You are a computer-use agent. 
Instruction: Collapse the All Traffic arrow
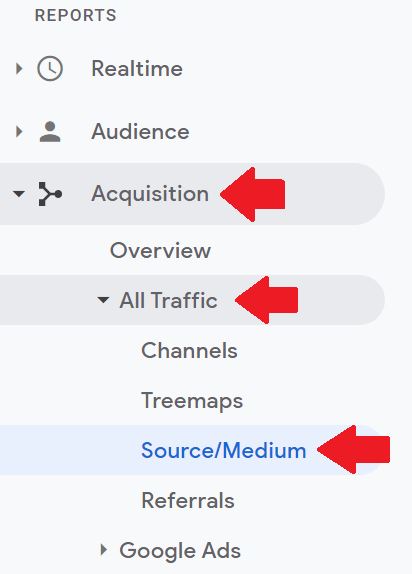(103, 300)
